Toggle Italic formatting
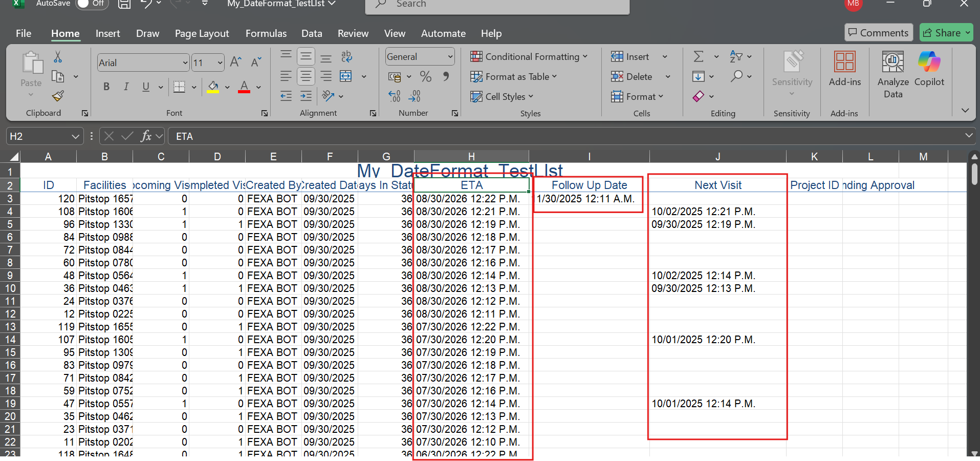This screenshot has height=461, width=980. [126, 87]
